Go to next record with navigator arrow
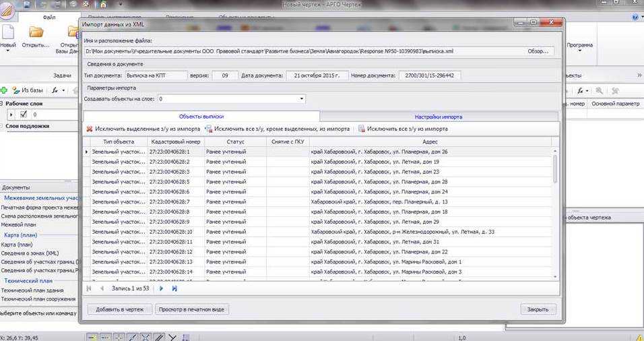 (x=161, y=288)
